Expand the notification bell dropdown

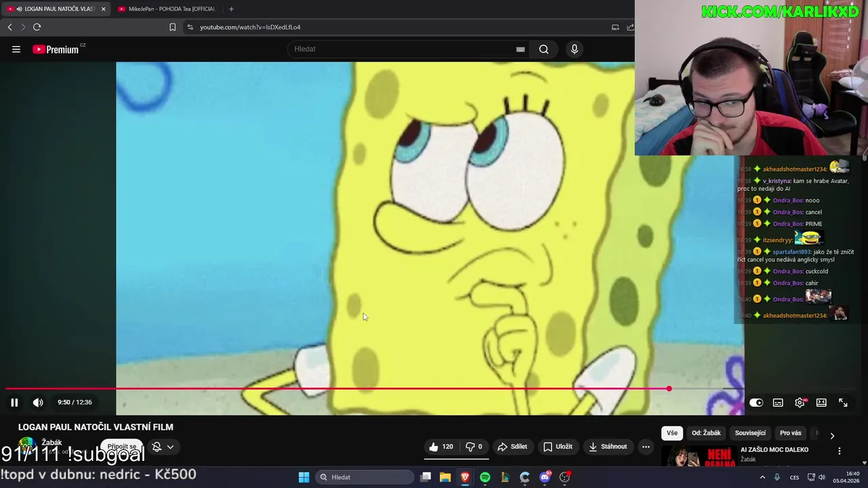coord(170,447)
